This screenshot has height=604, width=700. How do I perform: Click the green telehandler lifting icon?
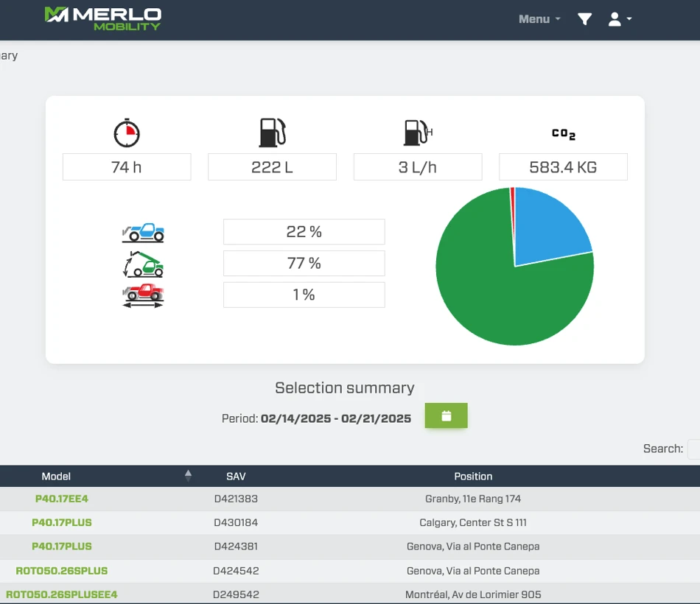(143, 264)
